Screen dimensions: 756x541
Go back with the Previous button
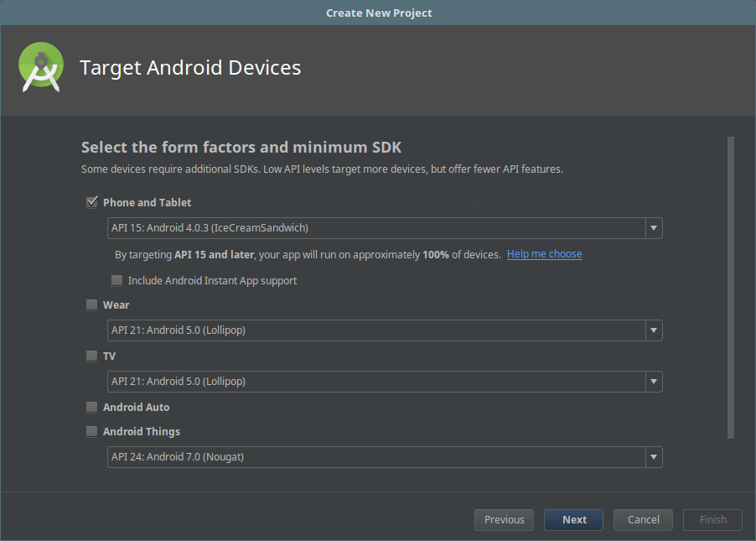click(504, 520)
